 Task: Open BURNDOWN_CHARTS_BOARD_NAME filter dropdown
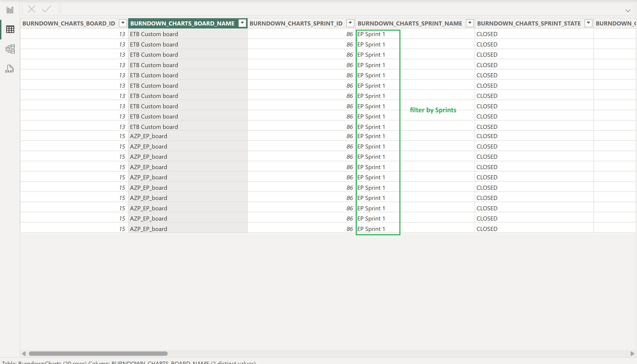[242, 23]
